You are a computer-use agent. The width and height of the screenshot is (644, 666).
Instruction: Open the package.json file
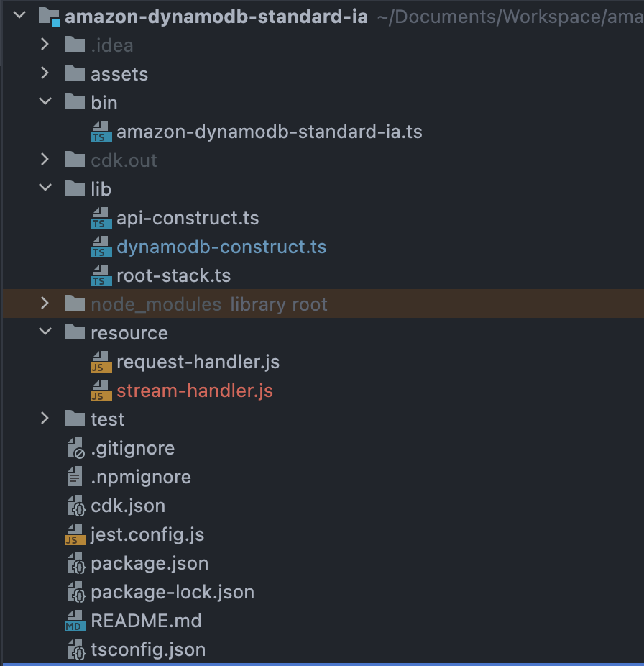pyautogui.click(x=149, y=564)
